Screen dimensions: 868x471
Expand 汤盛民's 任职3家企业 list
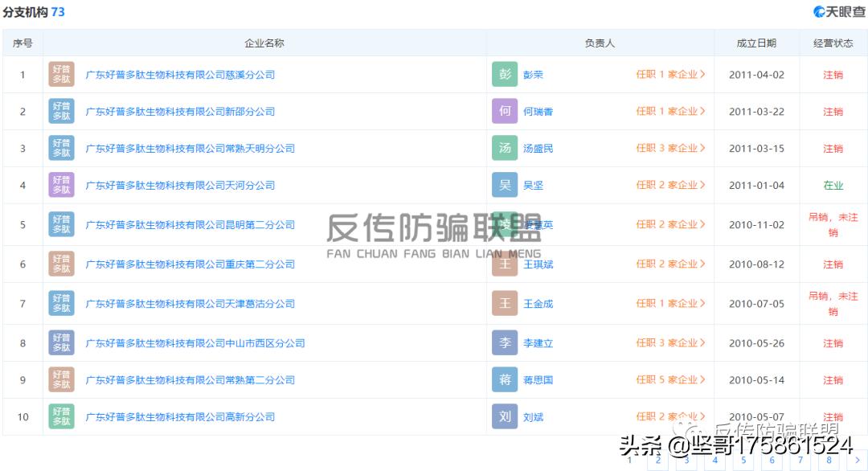point(672,148)
